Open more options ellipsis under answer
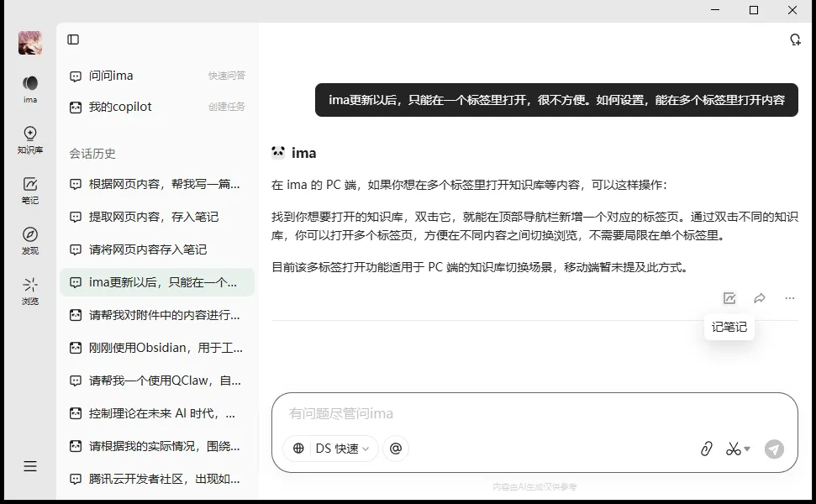This screenshot has width=816, height=504. coord(789,298)
